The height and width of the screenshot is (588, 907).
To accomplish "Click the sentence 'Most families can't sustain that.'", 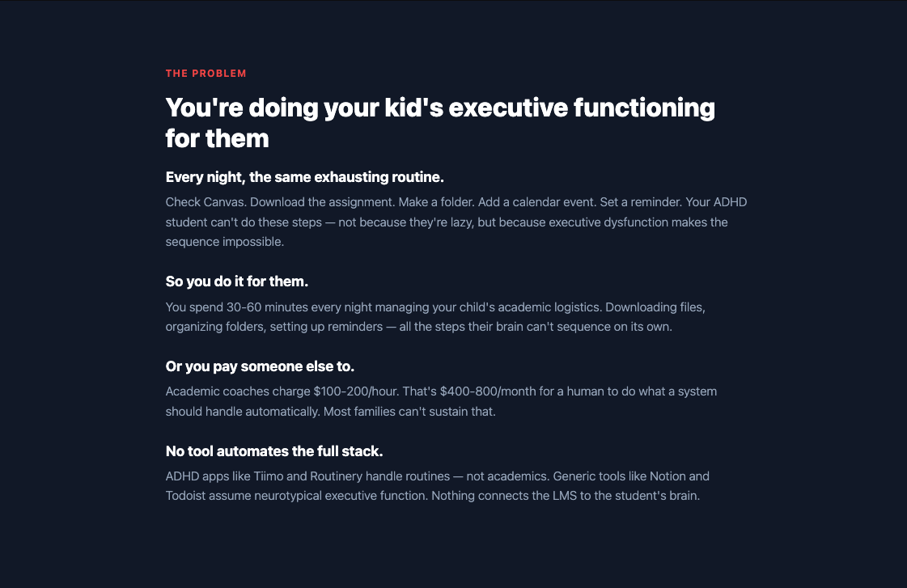I will pos(409,412).
